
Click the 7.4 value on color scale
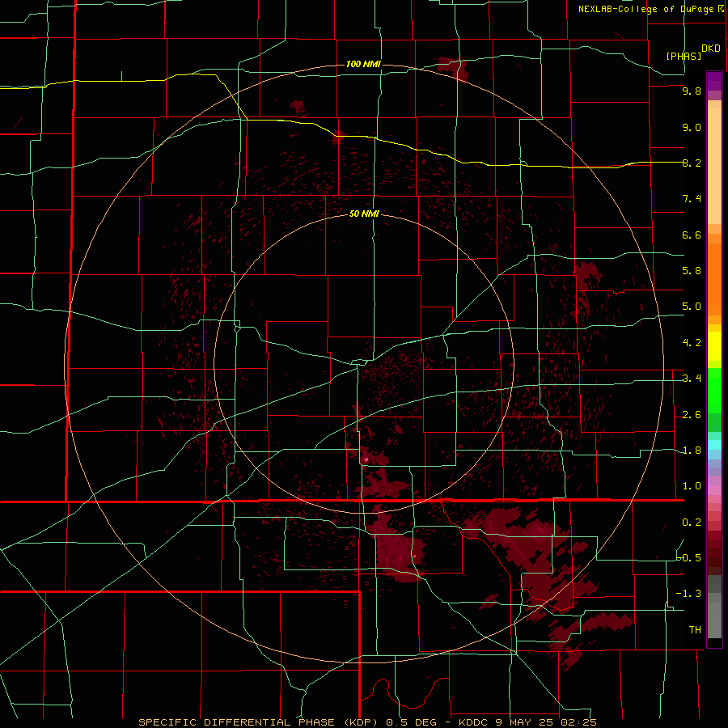click(692, 199)
